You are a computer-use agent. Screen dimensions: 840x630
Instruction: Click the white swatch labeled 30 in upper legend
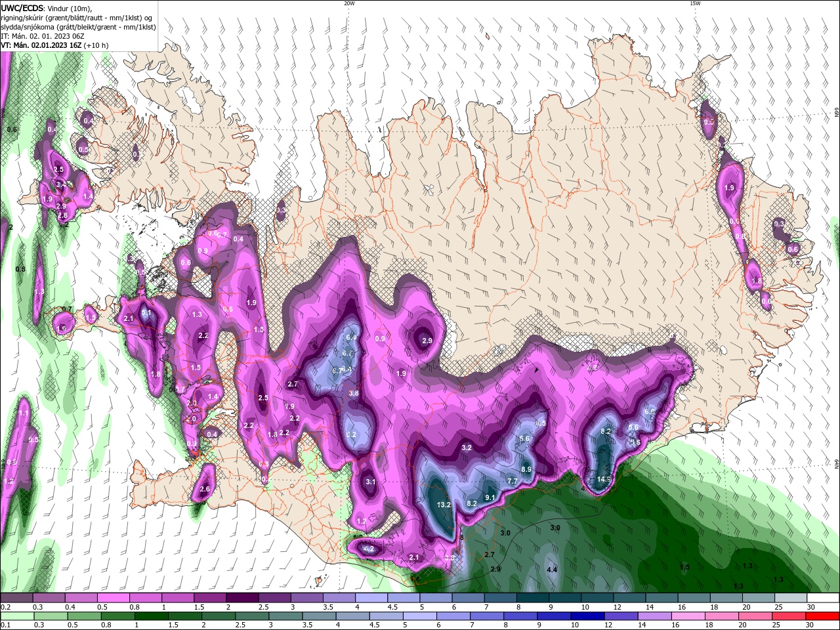coord(823,598)
